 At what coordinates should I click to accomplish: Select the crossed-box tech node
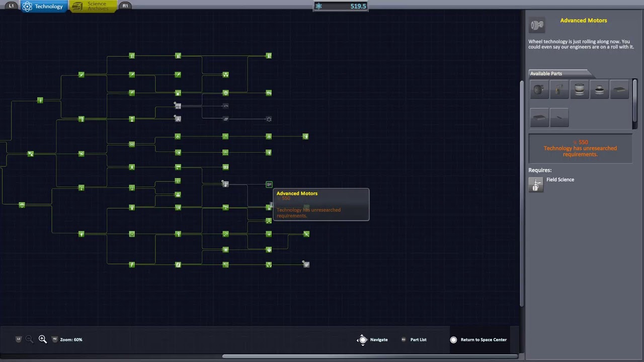tap(132, 234)
